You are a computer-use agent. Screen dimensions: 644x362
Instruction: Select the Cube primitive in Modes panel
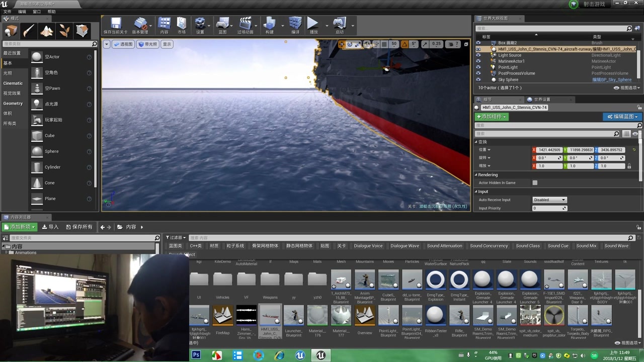coord(61,136)
